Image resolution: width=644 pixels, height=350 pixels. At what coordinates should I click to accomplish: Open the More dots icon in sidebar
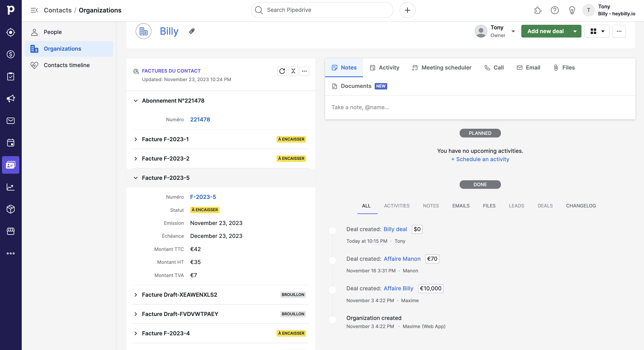11,253
